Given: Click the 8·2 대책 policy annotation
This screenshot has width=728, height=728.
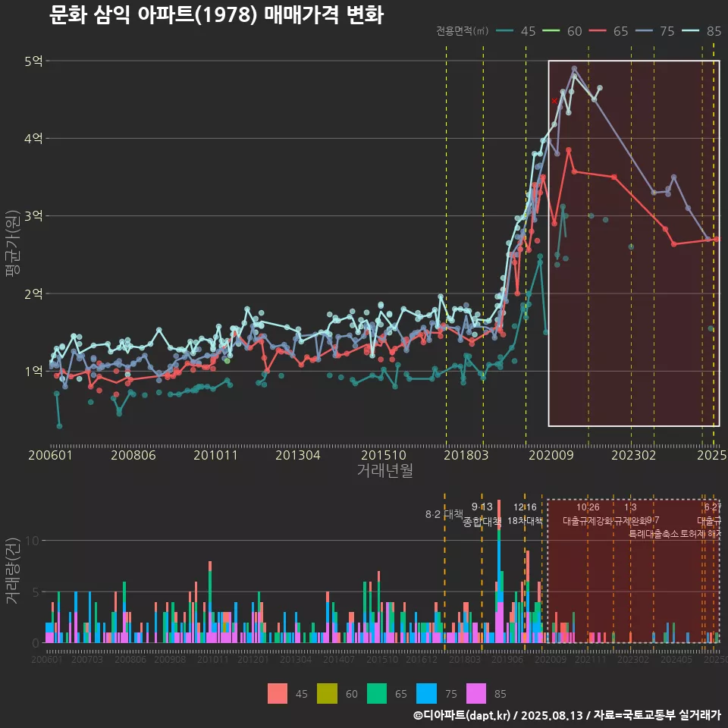Looking at the screenshot, I should pyautogui.click(x=444, y=514).
